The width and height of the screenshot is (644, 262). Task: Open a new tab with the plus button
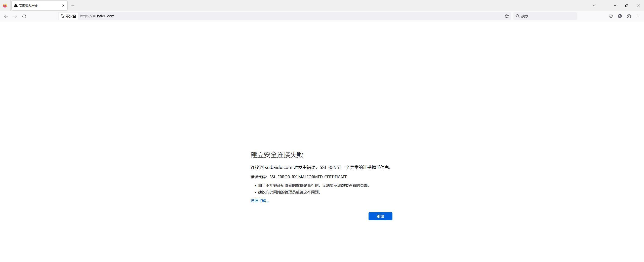pos(73,6)
